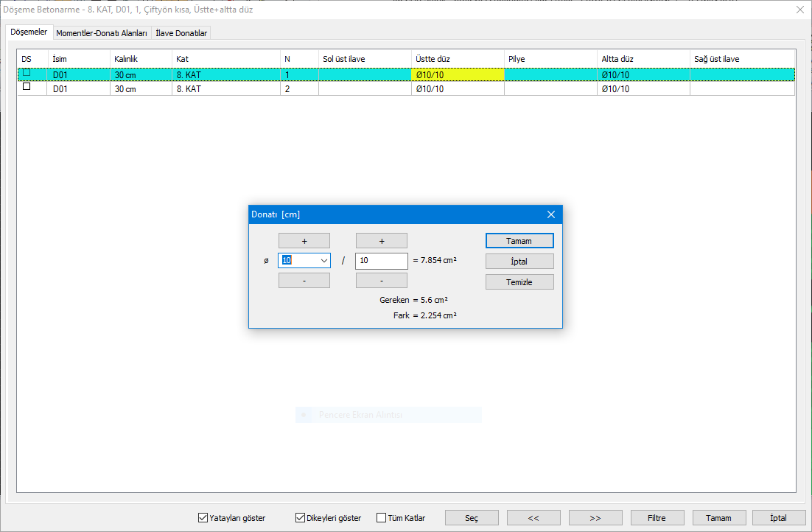Switch to Momentler-Donatı Alanları tab
This screenshot has width=812, height=532.
[x=102, y=33]
